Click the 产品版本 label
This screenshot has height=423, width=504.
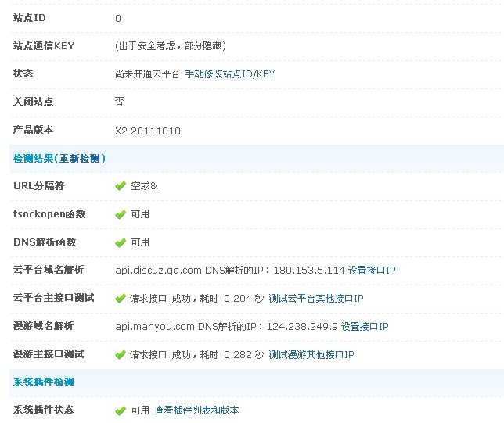point(33,130)
